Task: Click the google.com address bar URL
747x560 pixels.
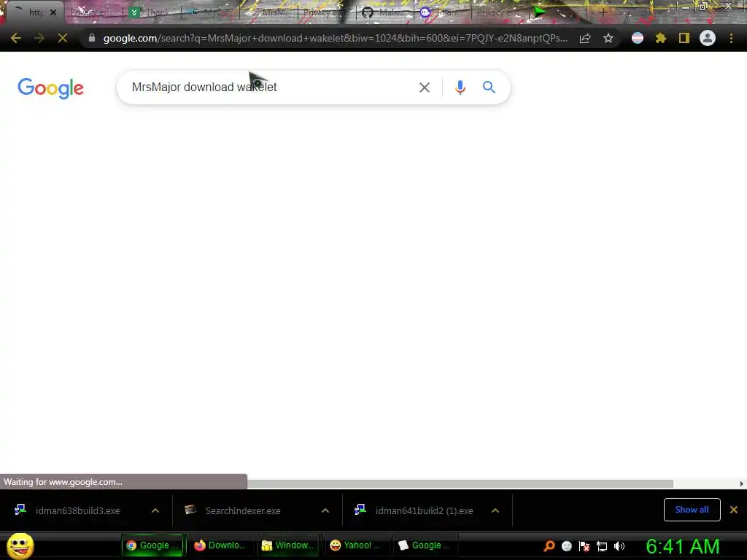Action: click(x=336, y=38)
